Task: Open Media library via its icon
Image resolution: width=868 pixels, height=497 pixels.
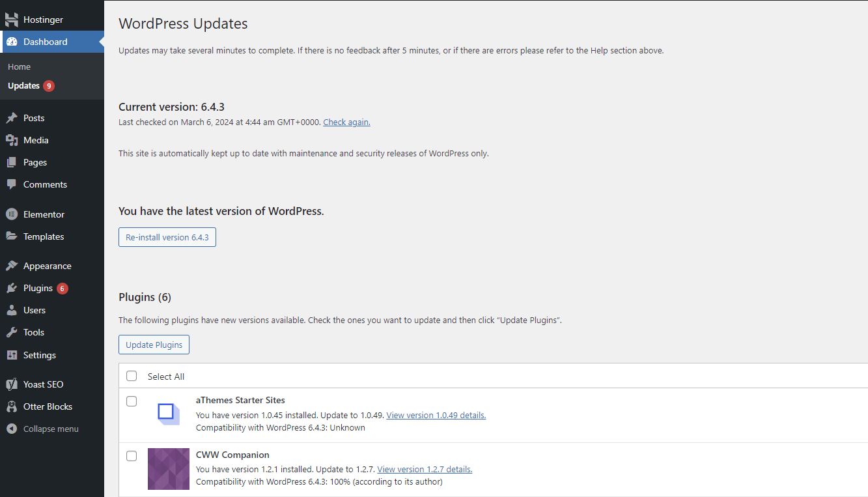Action: [12, 139]
